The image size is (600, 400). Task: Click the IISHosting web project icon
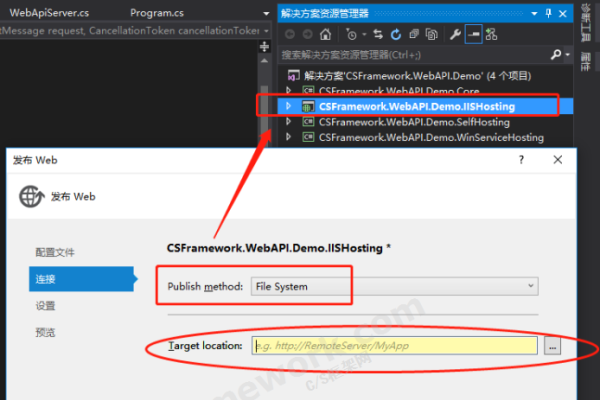tap(308, 106)
